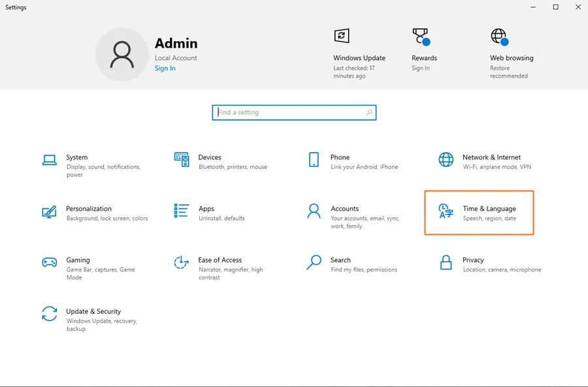Open Gaming settings
The width and height of the screenshot is (588, 387).
(x=76, y=264)
